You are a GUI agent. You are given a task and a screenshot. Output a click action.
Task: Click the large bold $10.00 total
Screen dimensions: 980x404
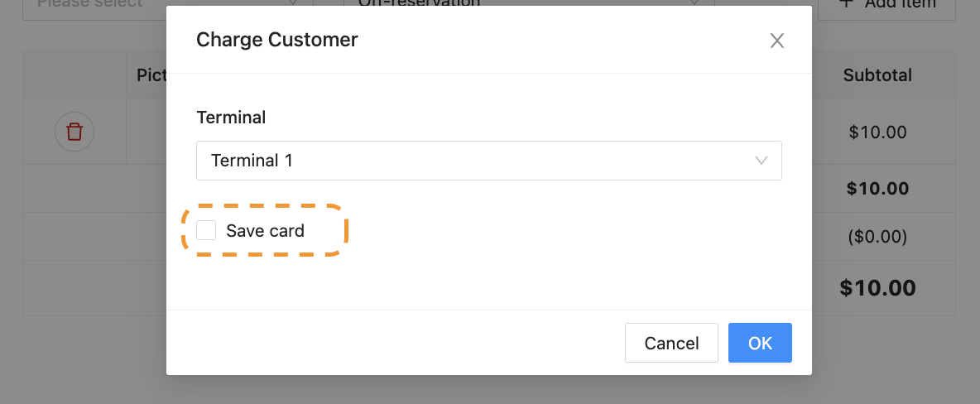pyautogui.click(x=877, y=288)
